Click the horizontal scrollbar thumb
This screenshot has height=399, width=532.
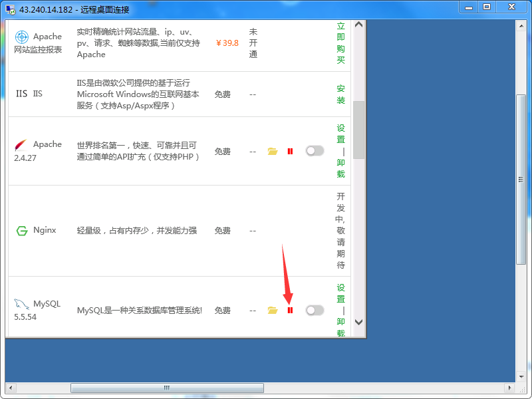point(167,388)
